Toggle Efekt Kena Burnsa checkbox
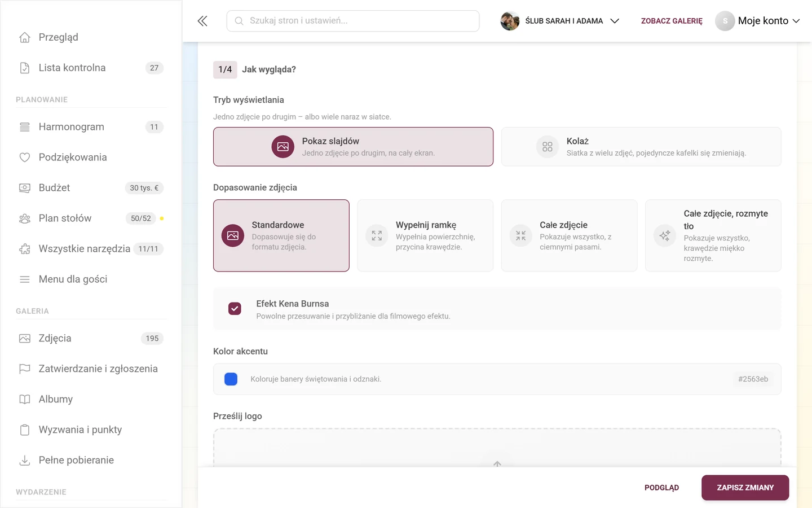Viewport: 812px width, 508px height. 235,309
